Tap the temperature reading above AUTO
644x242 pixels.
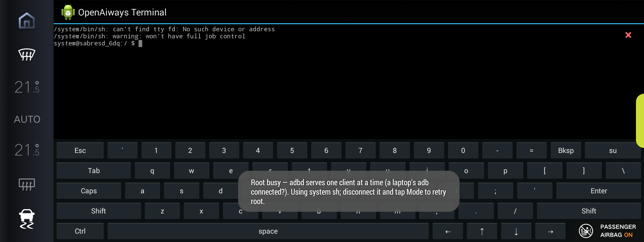coord(27,87)
